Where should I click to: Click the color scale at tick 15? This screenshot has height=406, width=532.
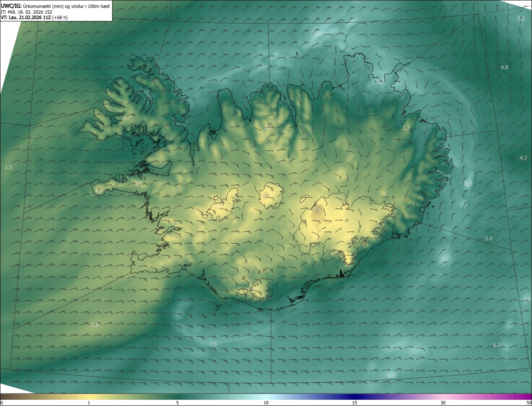point(355,403)
